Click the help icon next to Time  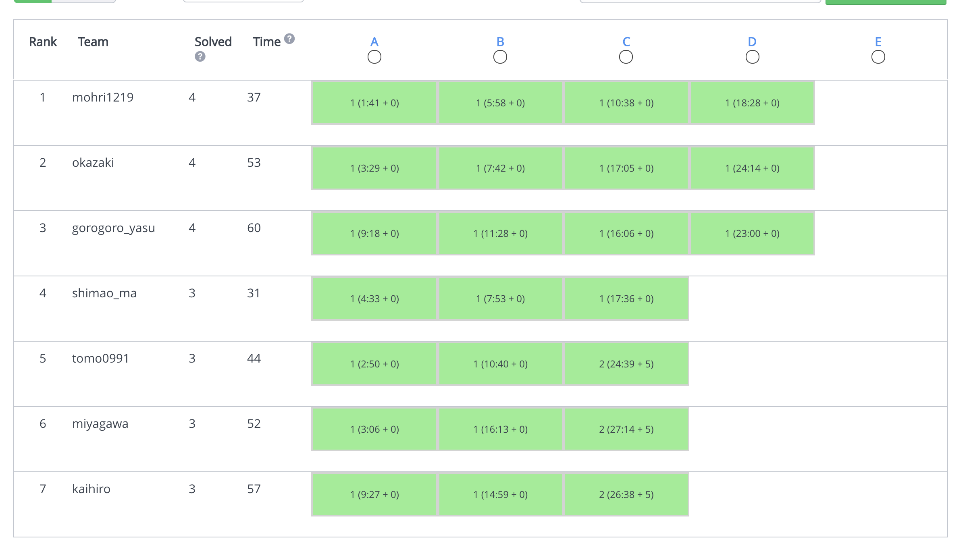[x=289, y=39]
